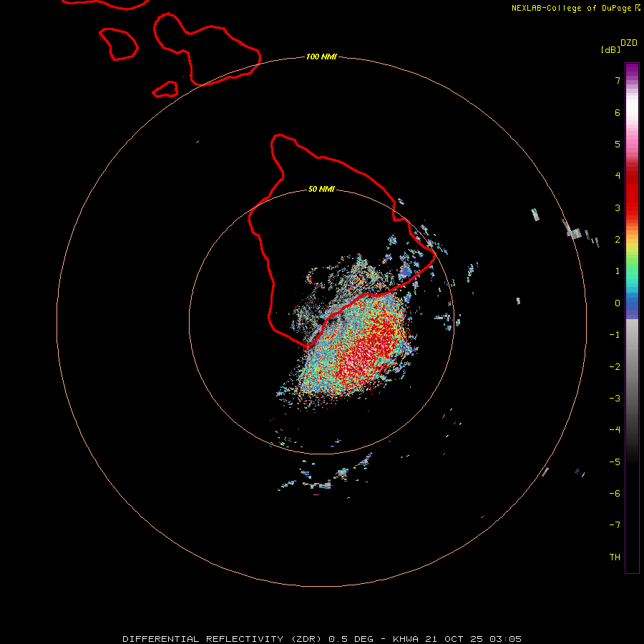Image resolution: width=644 pixels, height=644 pixels.
Task: Click the color bar value 0 label
Action: point(618,303)
